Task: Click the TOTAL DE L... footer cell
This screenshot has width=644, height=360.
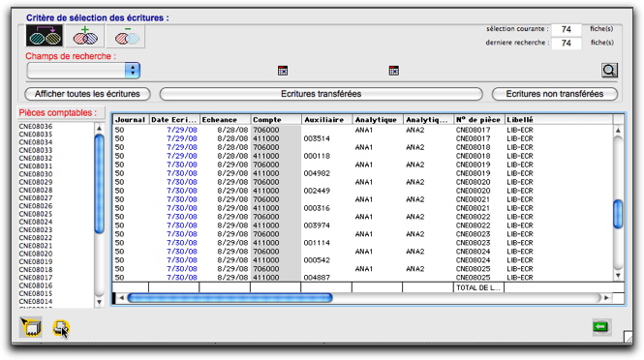Action: 479,287
